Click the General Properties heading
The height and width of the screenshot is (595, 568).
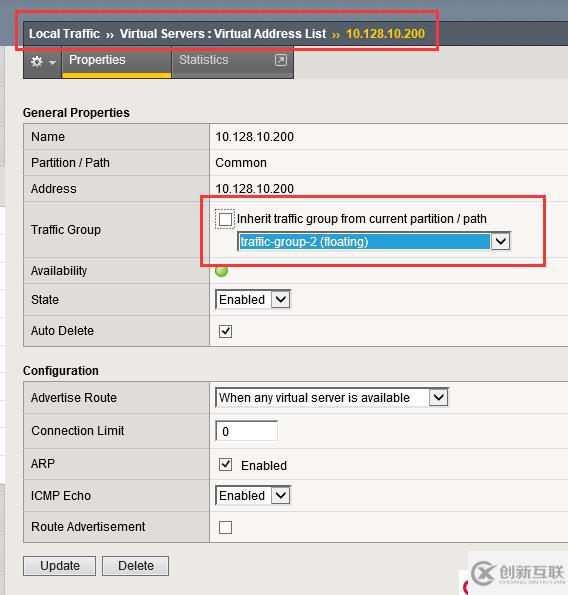(76, 113)
